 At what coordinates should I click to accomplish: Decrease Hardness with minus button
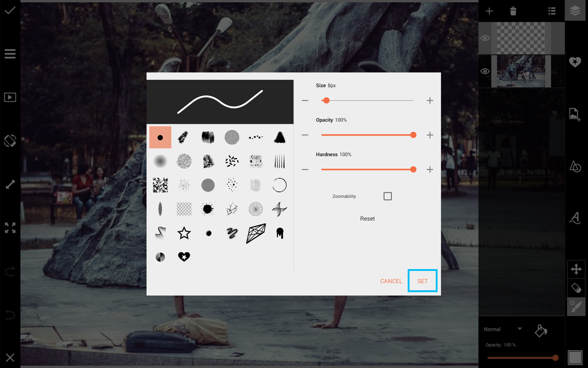coord(305,170)
